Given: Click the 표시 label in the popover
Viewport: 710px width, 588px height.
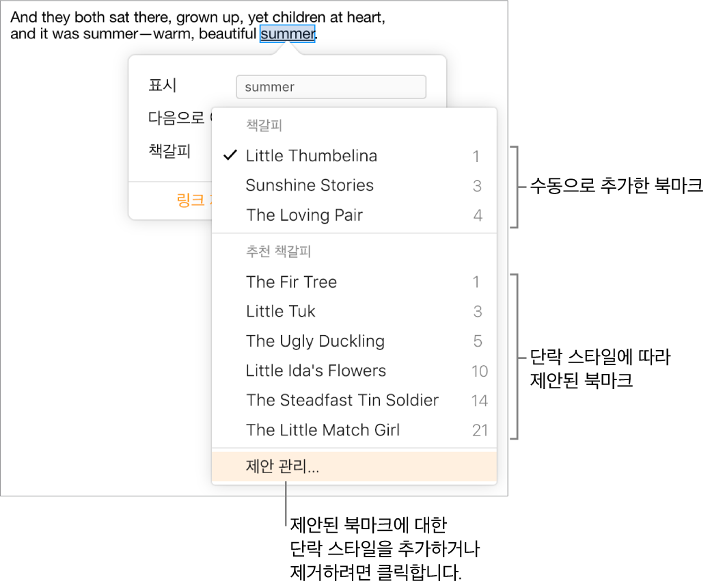Looking at the screenshot, I should (x=163, y=85).
